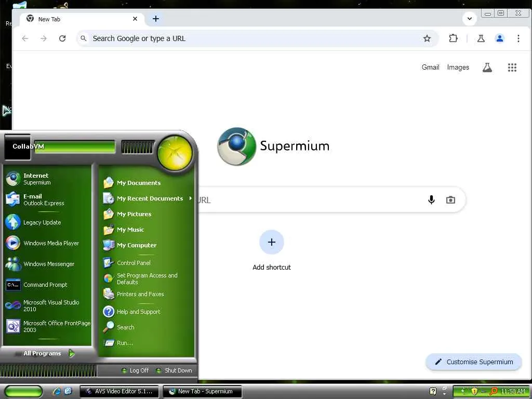Click the help question tray icon
Viewport: 532px width, 399px height.
point(433,391)
